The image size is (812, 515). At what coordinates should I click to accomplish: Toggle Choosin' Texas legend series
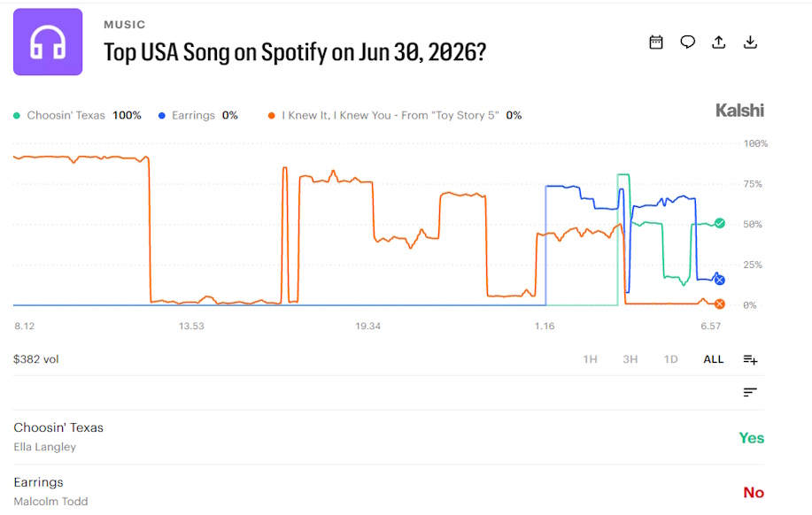(x=77, y=115)
